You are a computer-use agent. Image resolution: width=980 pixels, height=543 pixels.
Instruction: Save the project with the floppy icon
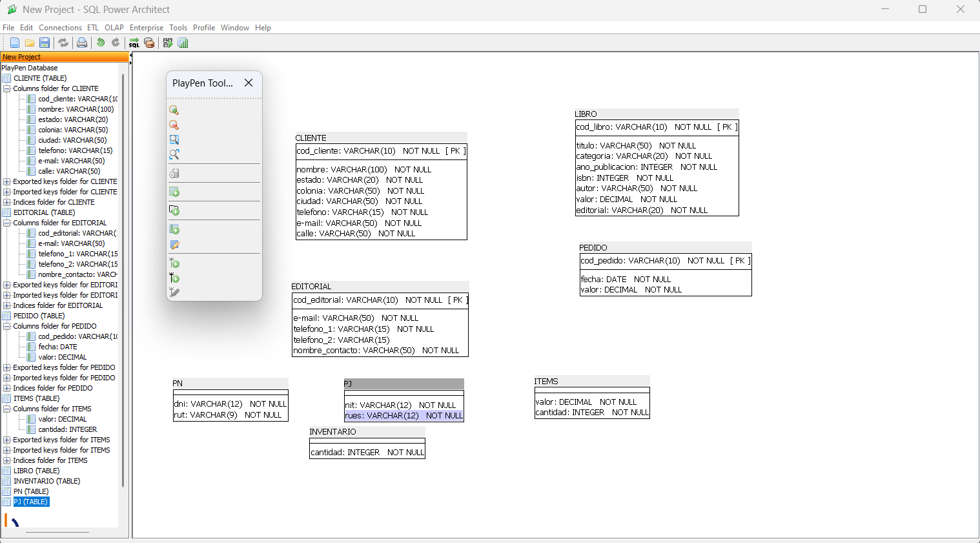45,43
